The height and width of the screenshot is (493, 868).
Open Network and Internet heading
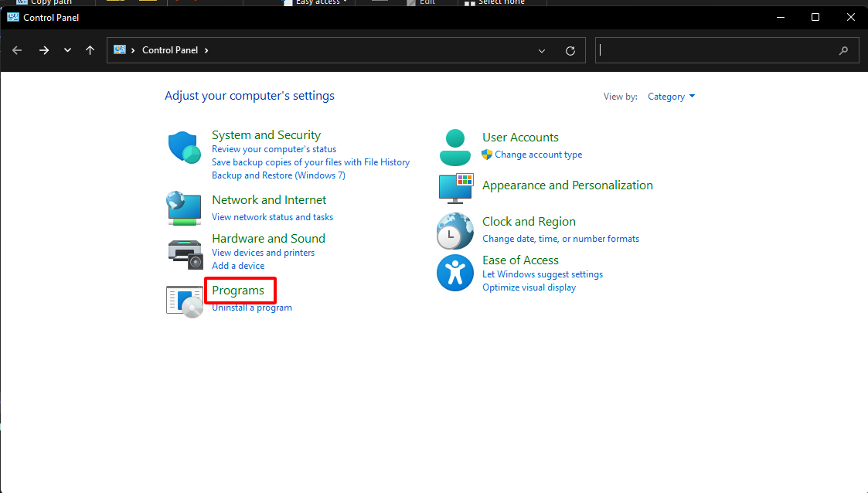tap(269, 199)
